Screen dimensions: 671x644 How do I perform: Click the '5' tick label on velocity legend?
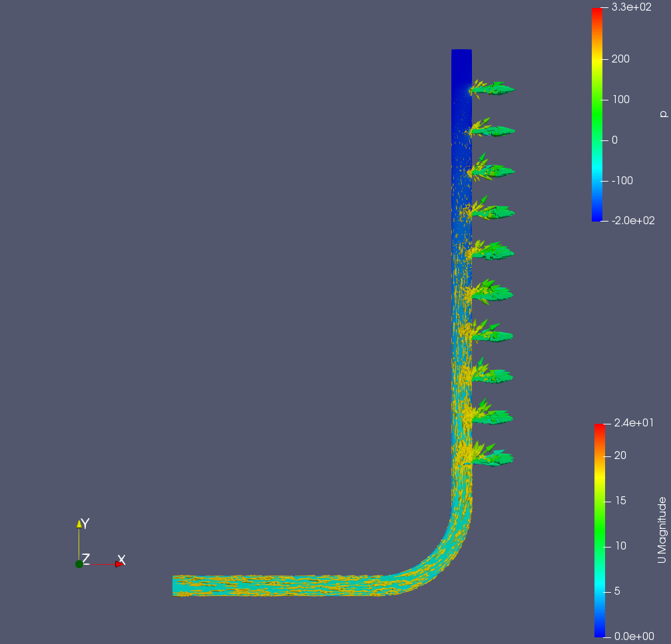pyautogui.click(x=618, y=591)
